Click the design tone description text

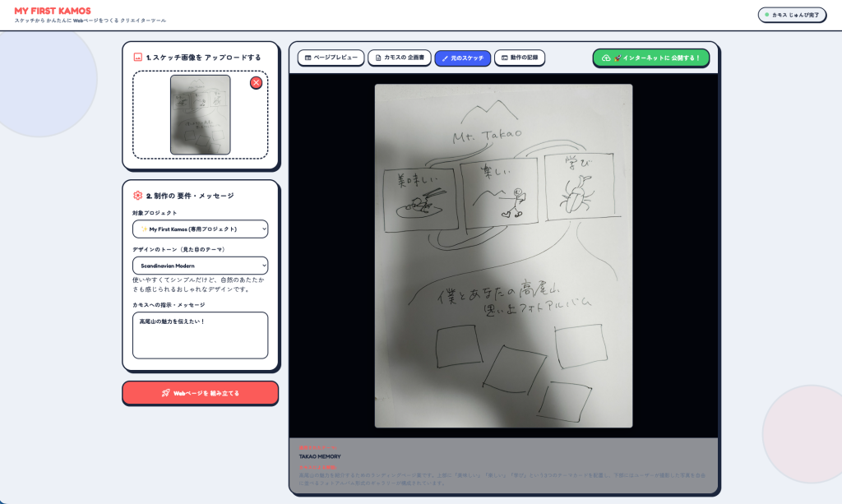click(x=199, y=284)
